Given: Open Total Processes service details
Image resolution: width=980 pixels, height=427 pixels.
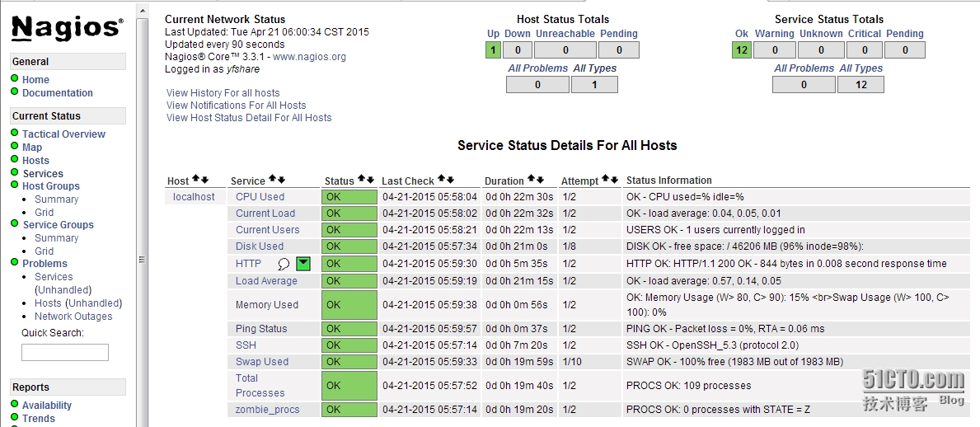Looking at the screenshot, I should (x=260, y=386).
